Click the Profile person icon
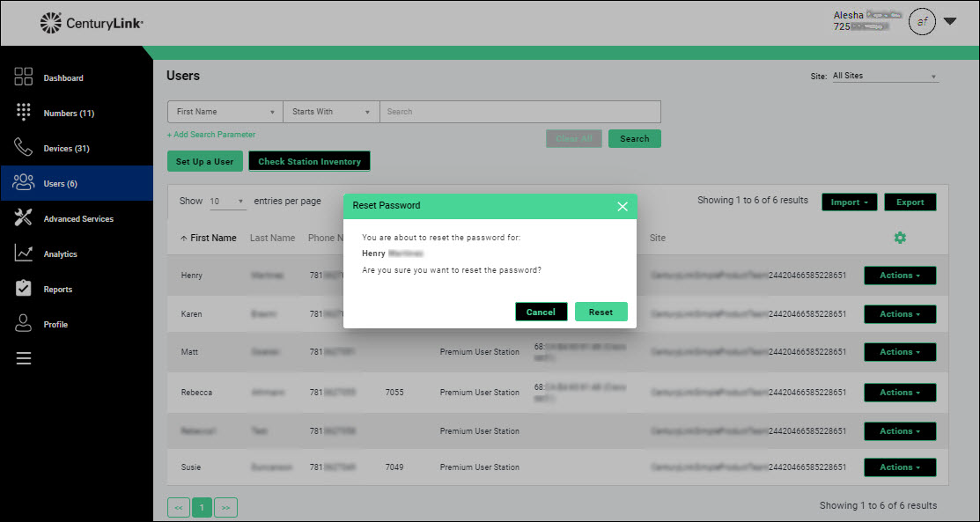980x522 pixels. pos(24,324)
